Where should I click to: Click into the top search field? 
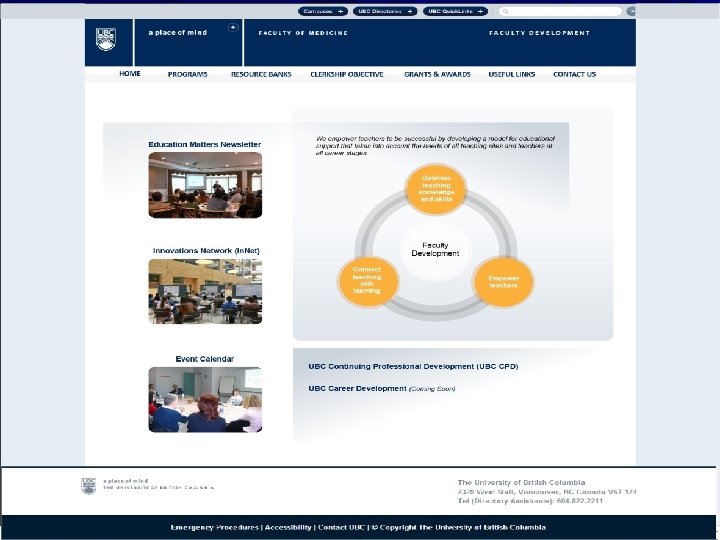pyautogui.click(x=560, y=11)
